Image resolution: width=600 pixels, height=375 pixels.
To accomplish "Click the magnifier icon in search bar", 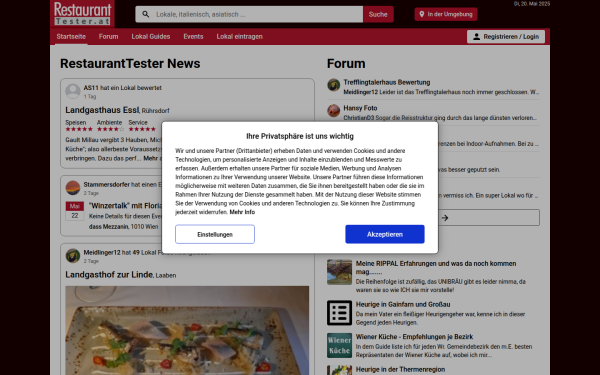I will 146,14.
